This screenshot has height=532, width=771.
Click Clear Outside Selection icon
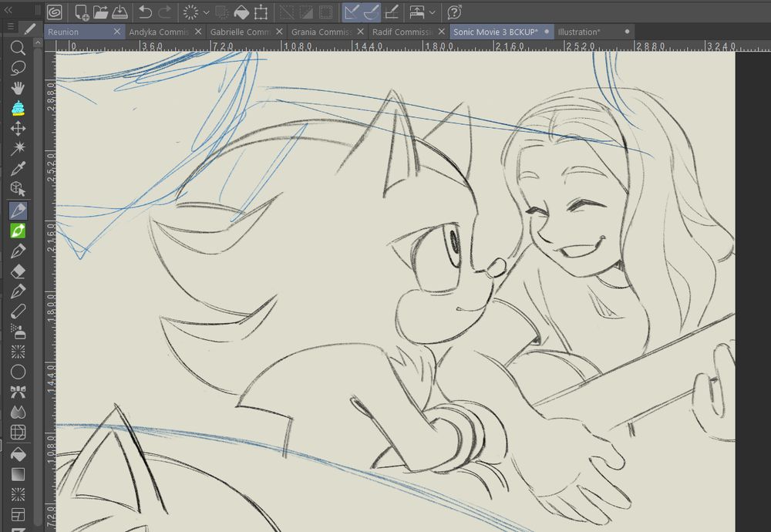(x=222, y=12)
